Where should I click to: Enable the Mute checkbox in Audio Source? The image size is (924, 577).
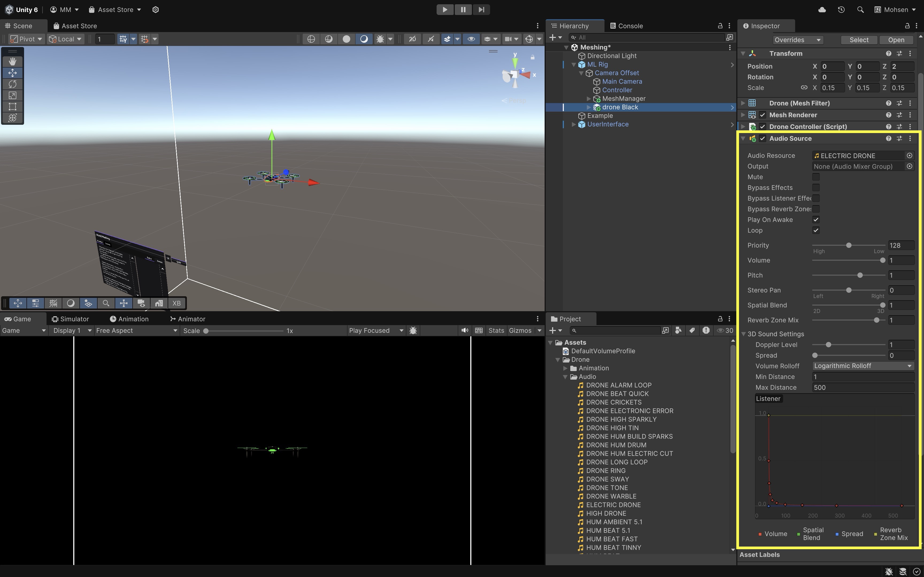pyautogui.click(x=816, y=177)
